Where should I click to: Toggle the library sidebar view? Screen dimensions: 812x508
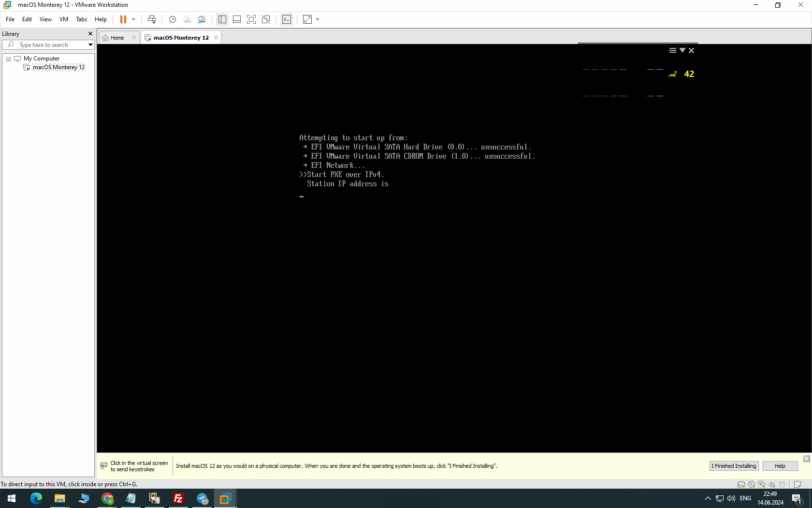pyautogui.click(x=222, y=19)
